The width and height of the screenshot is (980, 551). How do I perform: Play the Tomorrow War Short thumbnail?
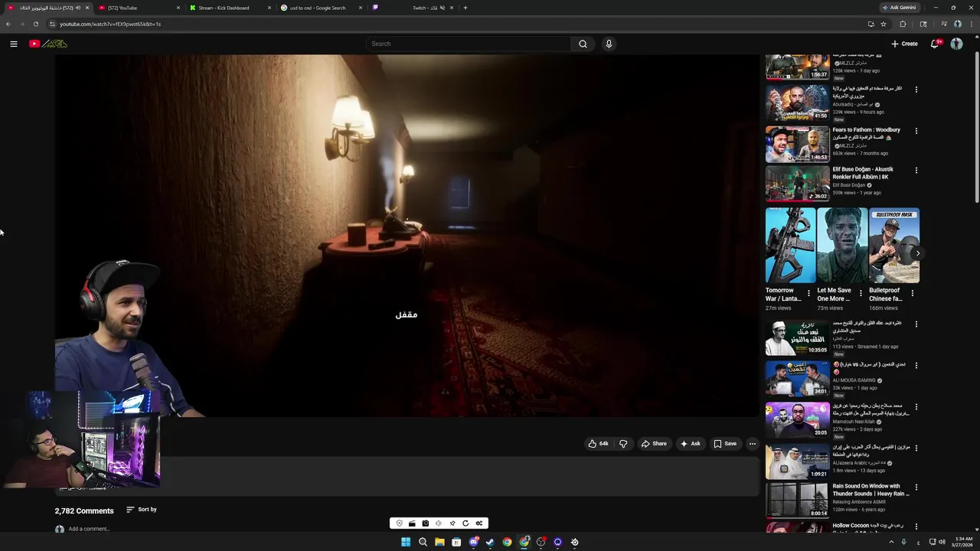click(790, 246)
